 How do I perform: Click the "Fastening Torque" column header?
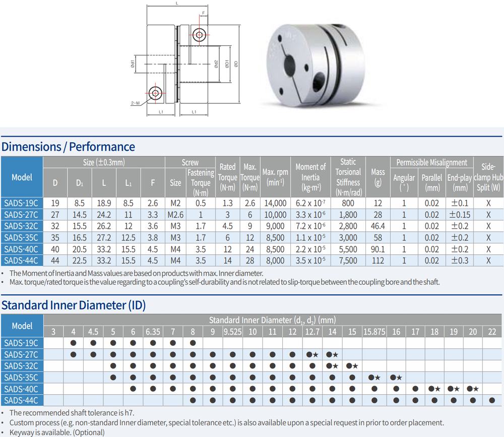(201, 182)
